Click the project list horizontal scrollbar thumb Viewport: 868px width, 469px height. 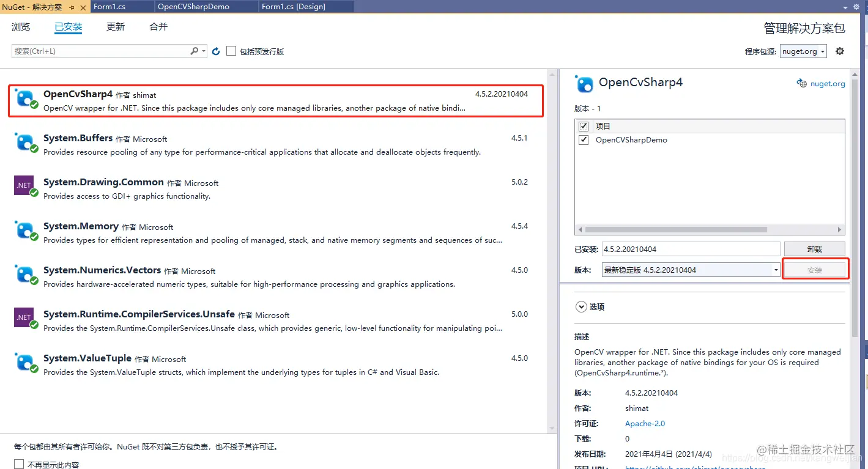click(x=676, y=230)
